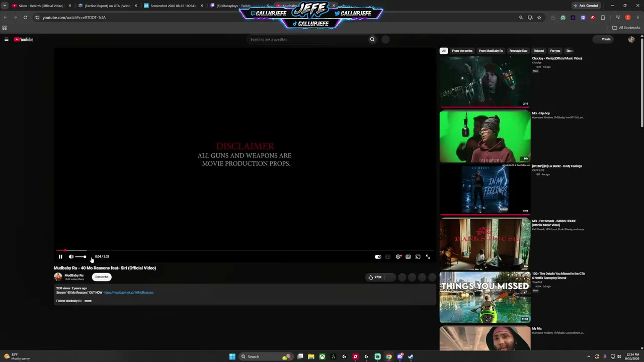This screenshot has width=644, height=362.
Task: Cast the video using the player cast icon
Action: (418, 256)
